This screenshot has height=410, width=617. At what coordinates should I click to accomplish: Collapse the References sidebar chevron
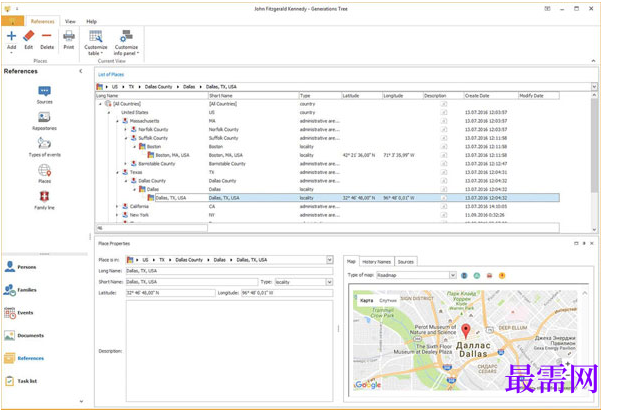coord(81,71)
